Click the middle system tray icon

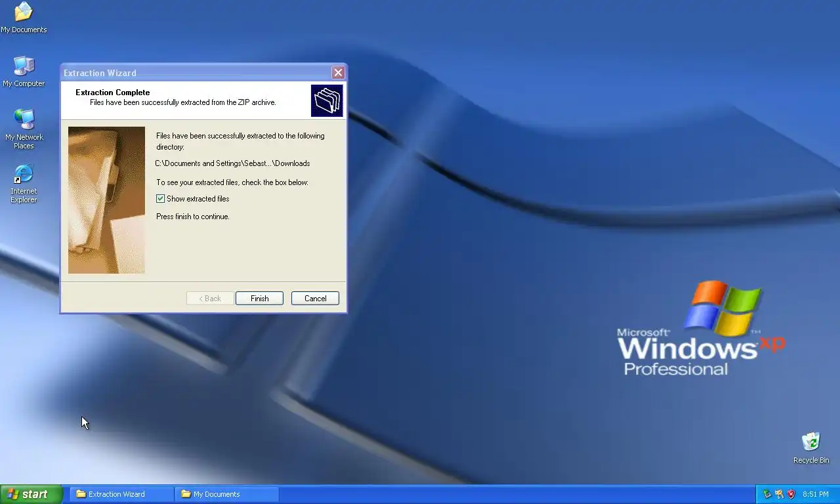click(x=779, y=494)
